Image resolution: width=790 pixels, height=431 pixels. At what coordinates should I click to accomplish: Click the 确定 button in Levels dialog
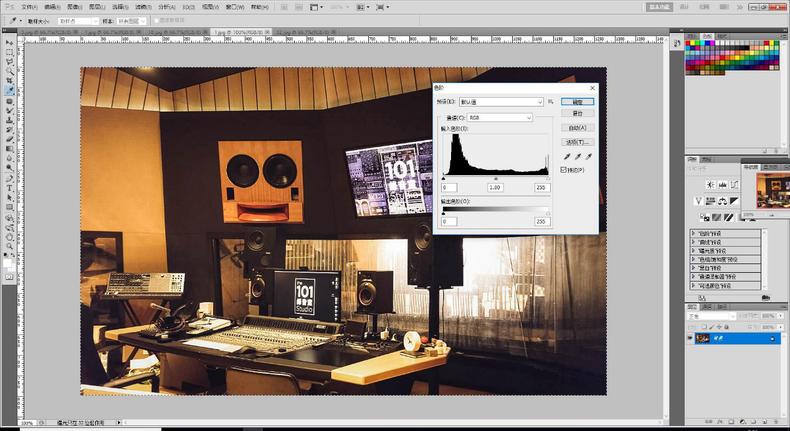point(576,102)
